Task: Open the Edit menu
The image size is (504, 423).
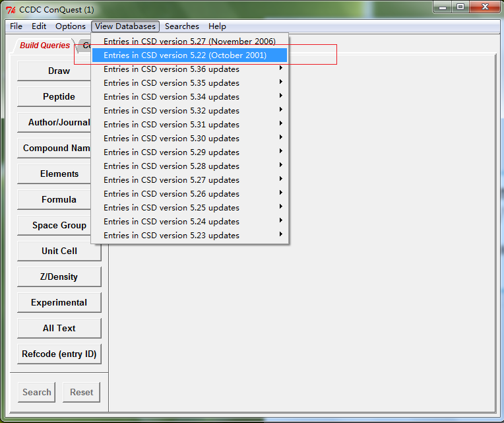Action: tap(39, 26)
